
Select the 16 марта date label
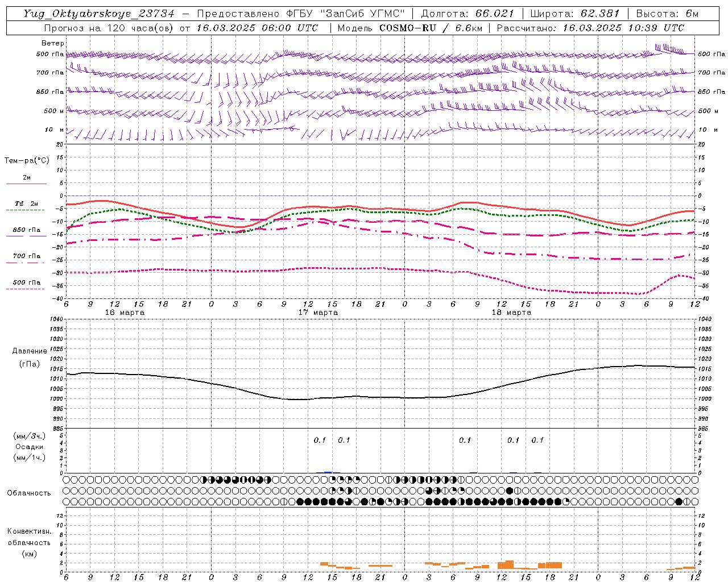[x=125, y=312]
